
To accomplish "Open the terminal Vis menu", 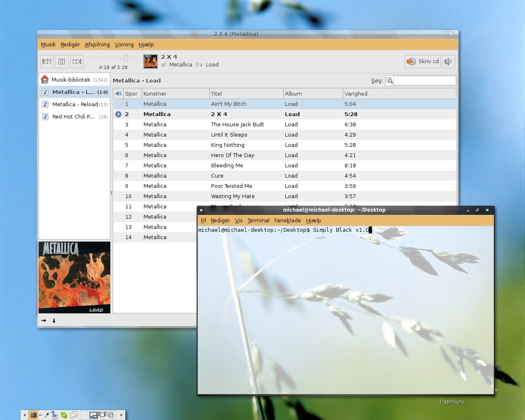I will click(x=239, y=221).
